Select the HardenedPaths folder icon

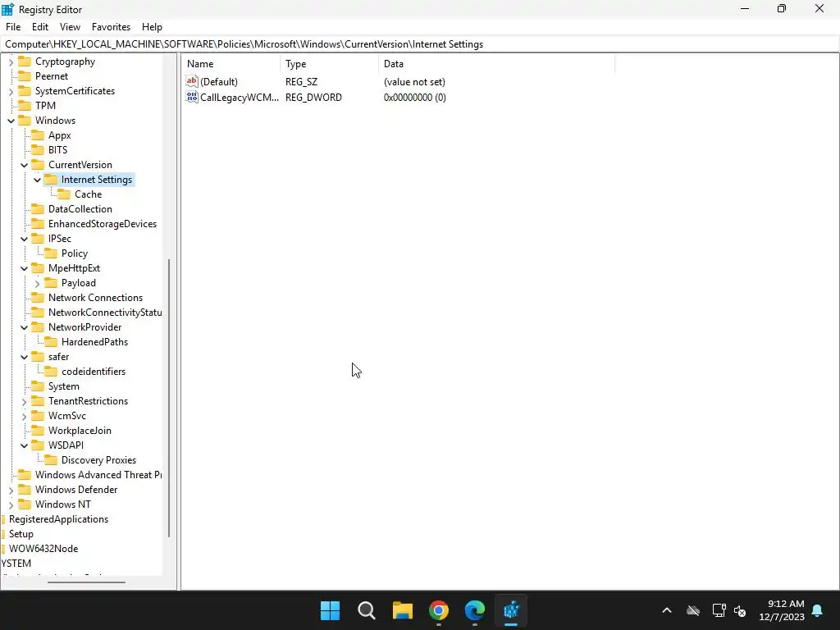pyautogui.click(x=50, y=342)
